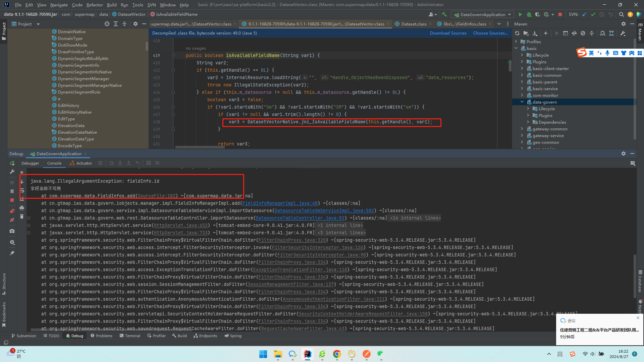View breakpoints red circles icon
This screenshot has height=362, width=644.
12,211
